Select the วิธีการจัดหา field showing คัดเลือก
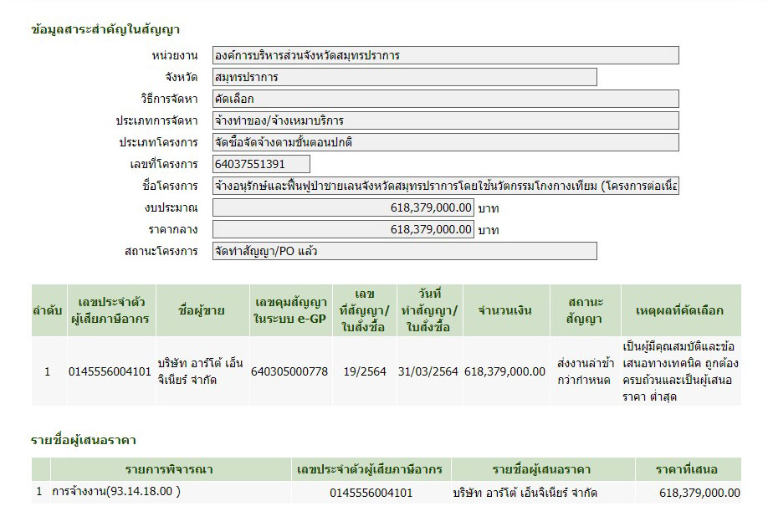 pyautogui.click(x=445, y=100)
